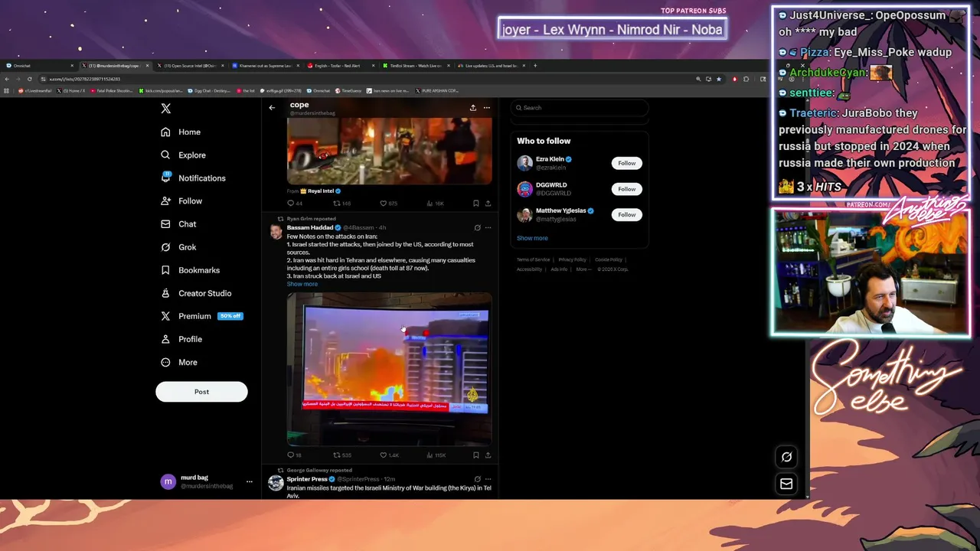Click the X Search field
This screenshot has width=980, height=551.
click(x=580, y=108)
